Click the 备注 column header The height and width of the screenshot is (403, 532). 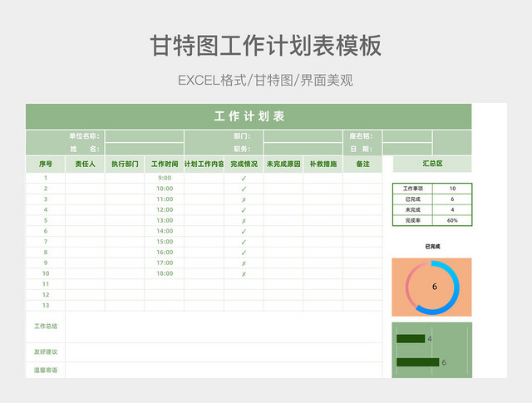point(362,165)
